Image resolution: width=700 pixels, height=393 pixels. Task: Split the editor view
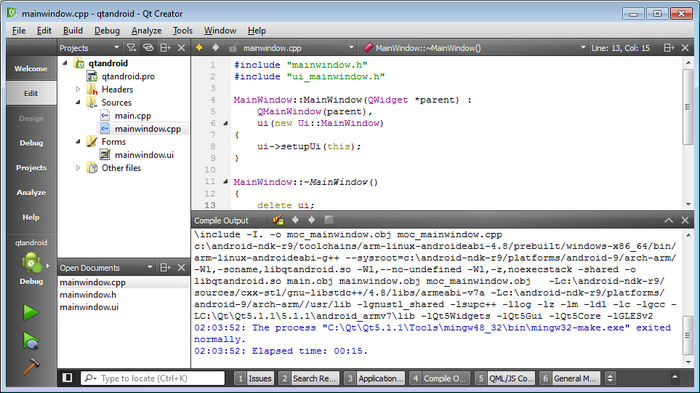[668, 48]
